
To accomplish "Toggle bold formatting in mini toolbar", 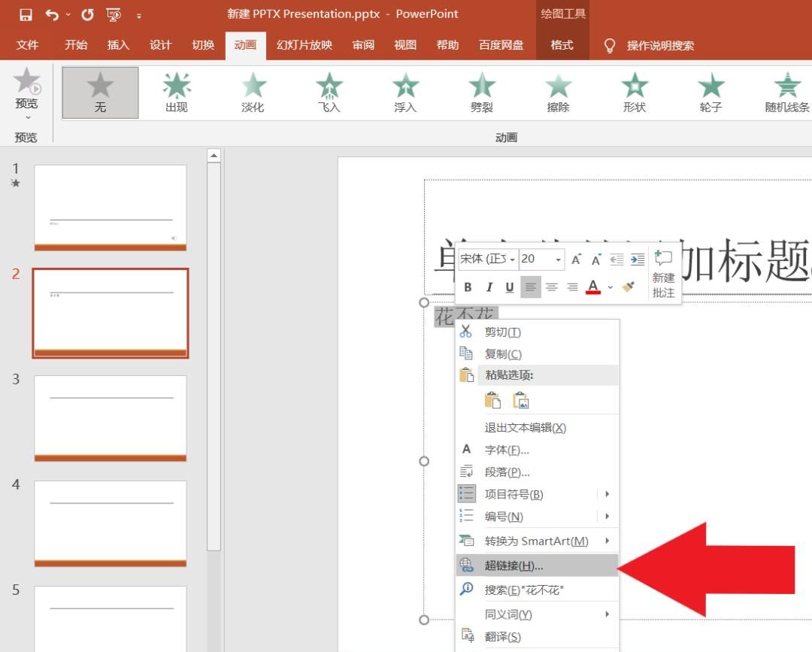I will [x=468, y=287].
